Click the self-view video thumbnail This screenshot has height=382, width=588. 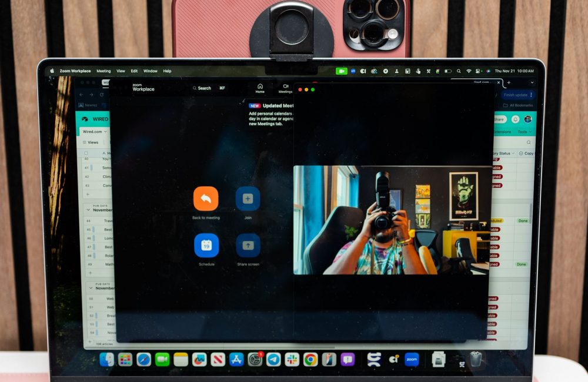coord(392,220)
